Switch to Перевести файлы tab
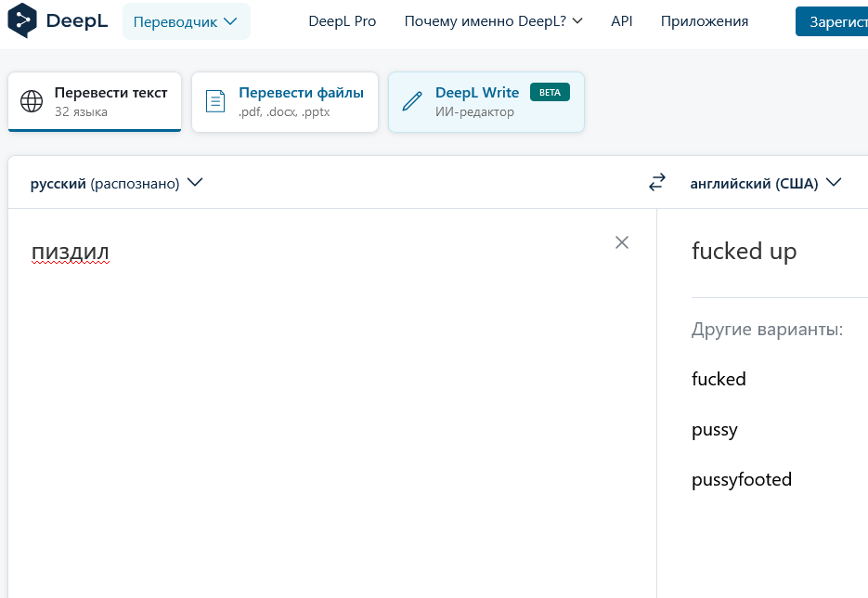Image resolution: width=868 pixels, height=598 pixels. 285,101
